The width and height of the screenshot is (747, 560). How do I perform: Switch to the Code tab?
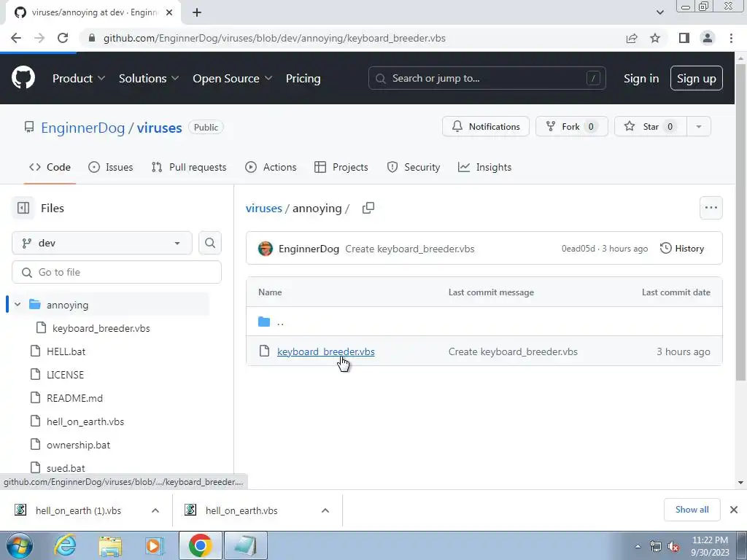click(50, 167)
